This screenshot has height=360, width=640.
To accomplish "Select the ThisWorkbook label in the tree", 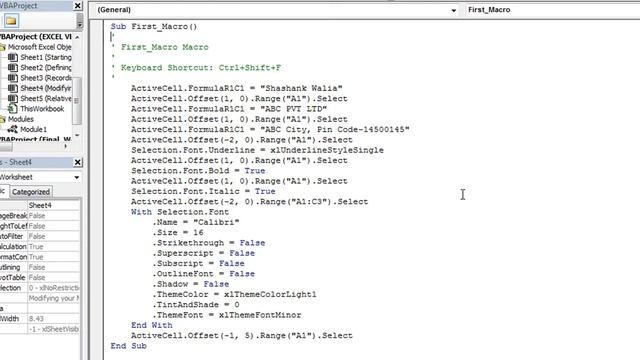I will 42,109.
